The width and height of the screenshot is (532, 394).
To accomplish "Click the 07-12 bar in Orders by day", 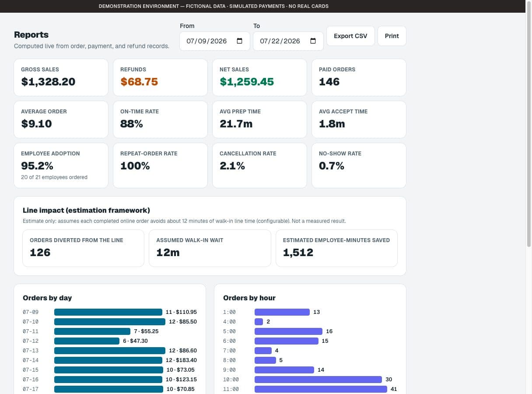I will [x=87, y=341].
